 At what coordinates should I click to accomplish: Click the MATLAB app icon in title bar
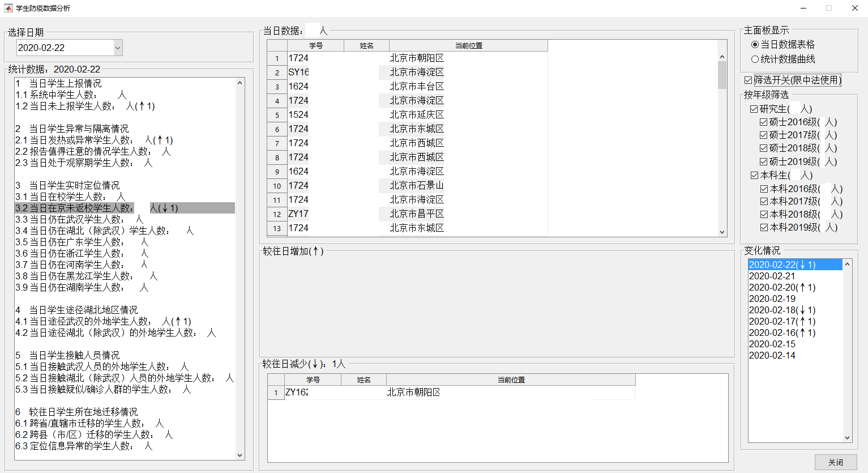tap(8, 8)
